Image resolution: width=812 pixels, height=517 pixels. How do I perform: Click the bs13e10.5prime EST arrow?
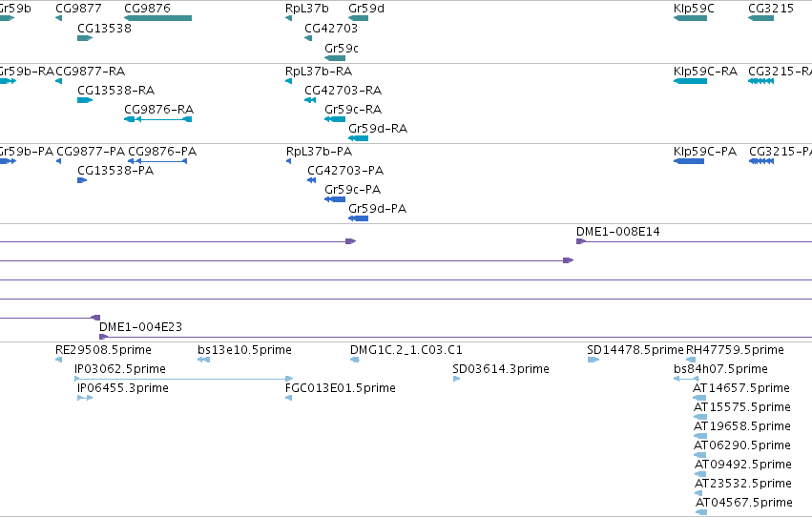coord(203,360)
